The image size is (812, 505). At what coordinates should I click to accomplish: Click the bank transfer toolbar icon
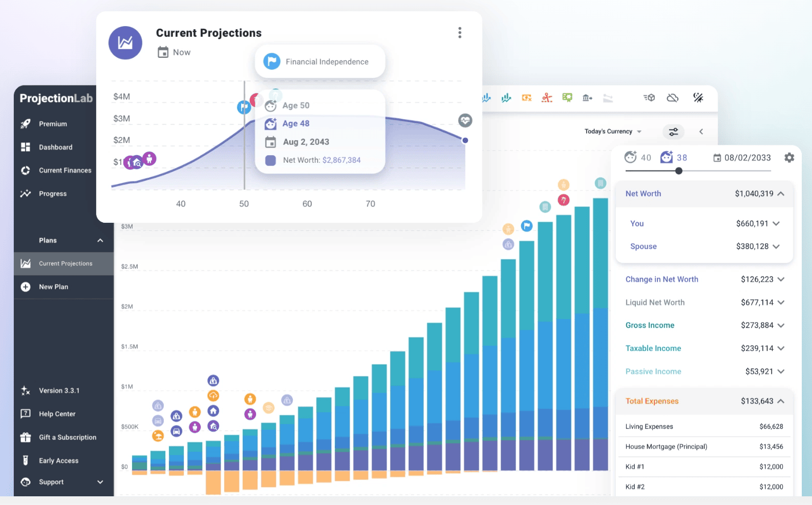click(587, 98)
